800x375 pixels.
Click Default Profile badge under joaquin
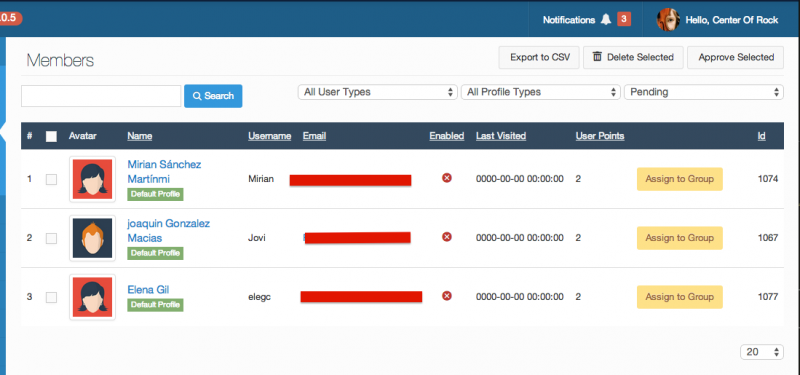[x=155, y=253]
